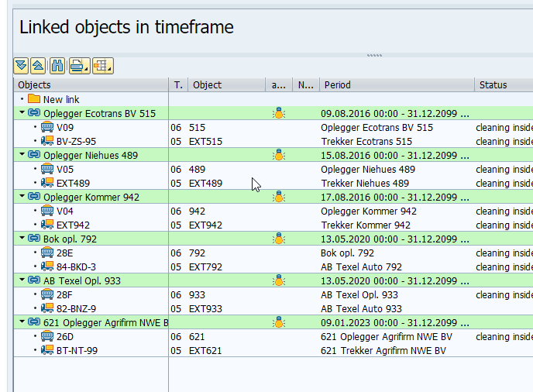Click the link icon for Bok opl. 792

tap(34, 239)
